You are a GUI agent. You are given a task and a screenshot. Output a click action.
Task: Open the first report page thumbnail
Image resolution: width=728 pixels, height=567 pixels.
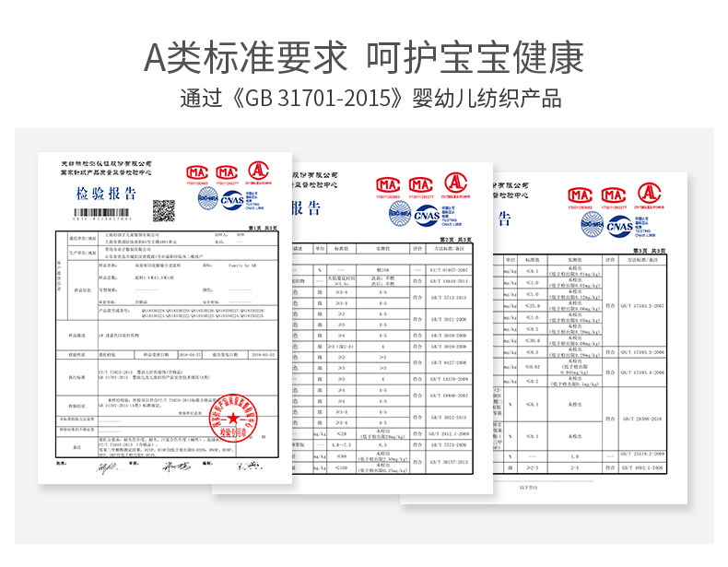[x=165, y=318]
